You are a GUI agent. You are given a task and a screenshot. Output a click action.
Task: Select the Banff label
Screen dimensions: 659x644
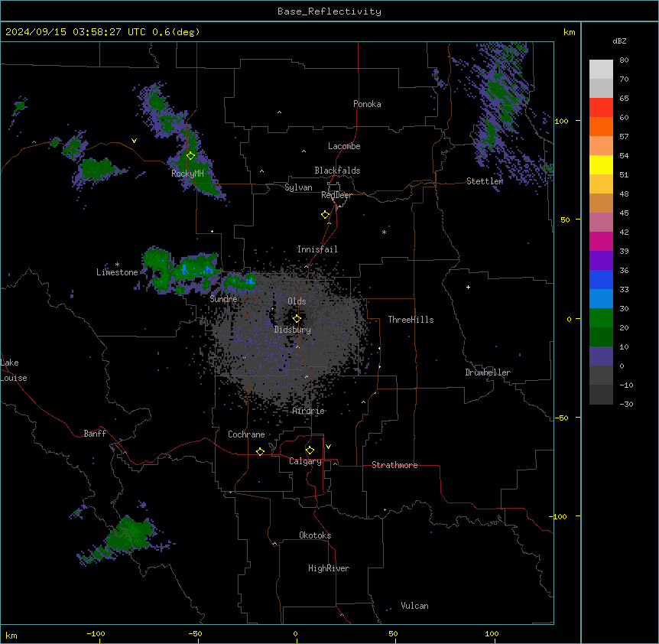[95, 434]
